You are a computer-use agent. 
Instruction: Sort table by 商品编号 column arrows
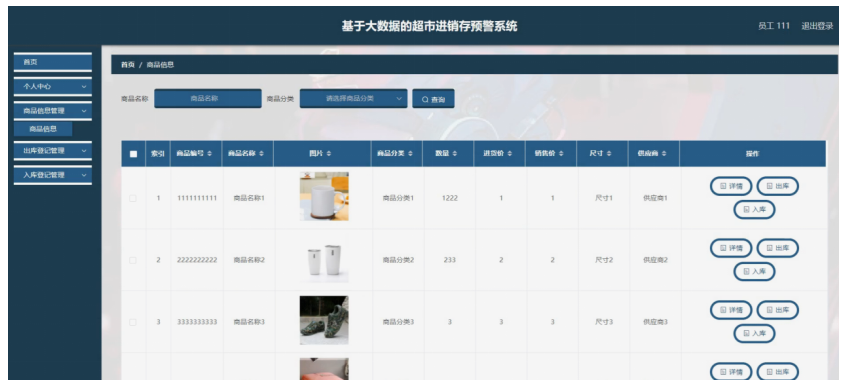point(210,154)
